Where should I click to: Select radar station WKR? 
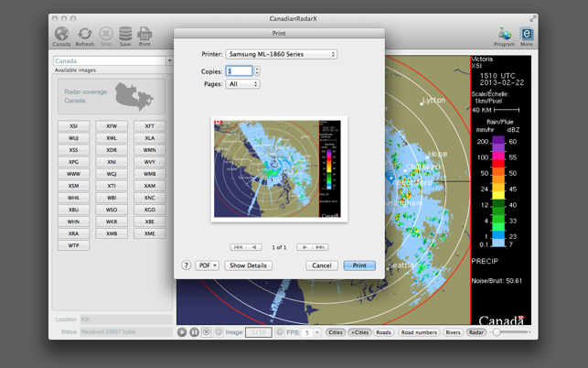tap(112, 222)
